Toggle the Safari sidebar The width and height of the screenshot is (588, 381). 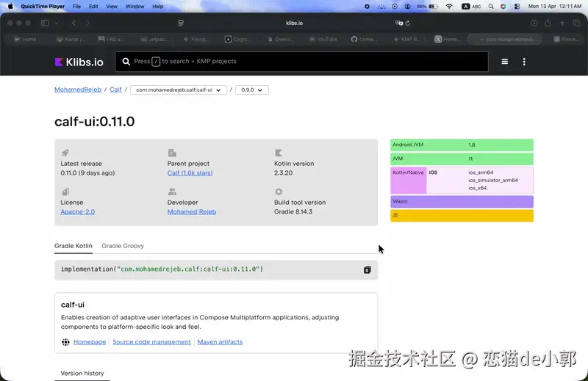point(45,23)
